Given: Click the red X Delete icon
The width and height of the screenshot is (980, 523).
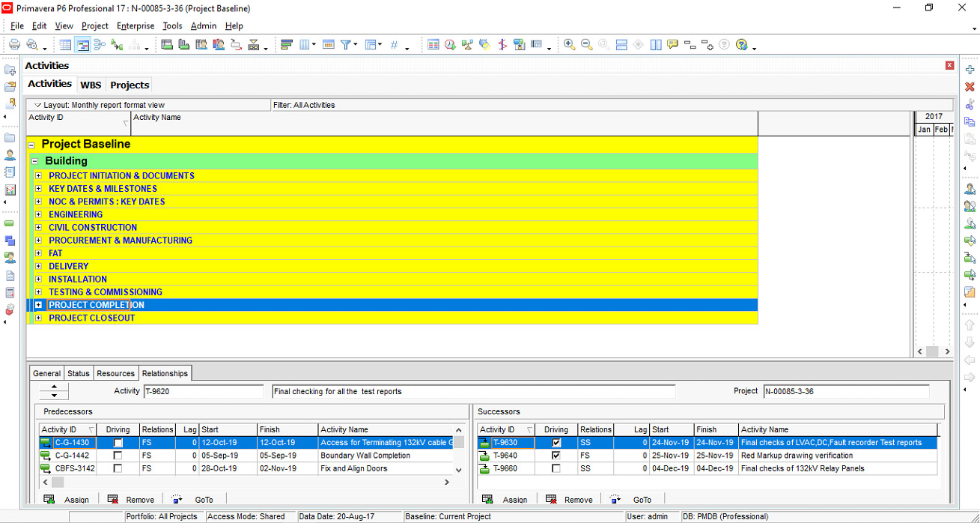Looking at the screenshot, I should [x=970, y=87].
